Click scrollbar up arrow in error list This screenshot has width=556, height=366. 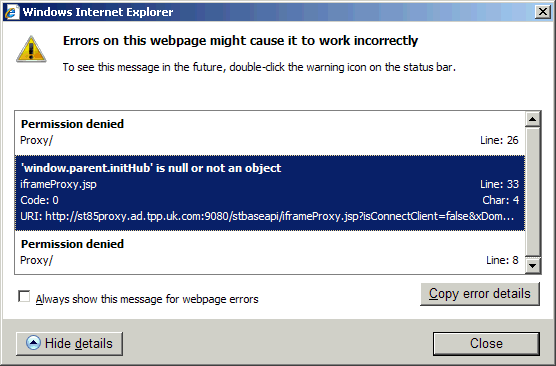[533, 119]
